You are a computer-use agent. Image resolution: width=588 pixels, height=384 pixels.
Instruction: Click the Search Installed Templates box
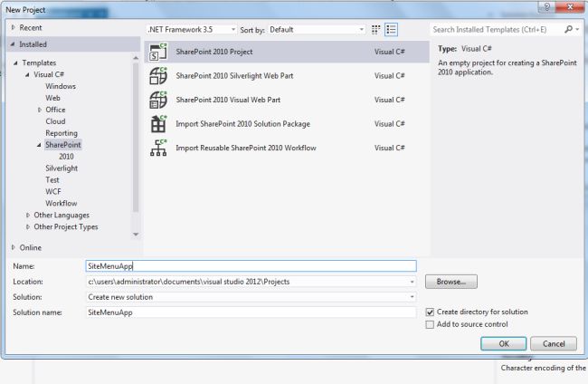[496, 29]
